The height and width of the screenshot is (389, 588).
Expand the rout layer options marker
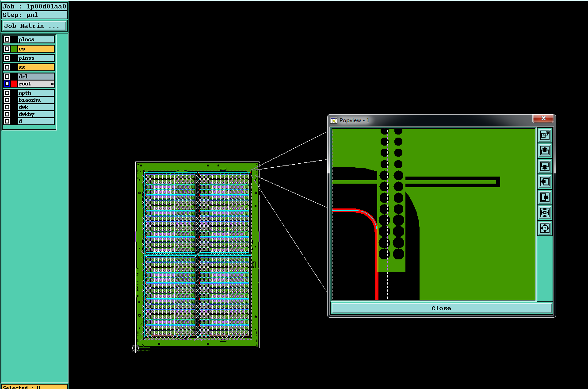(x=52, y=84)
